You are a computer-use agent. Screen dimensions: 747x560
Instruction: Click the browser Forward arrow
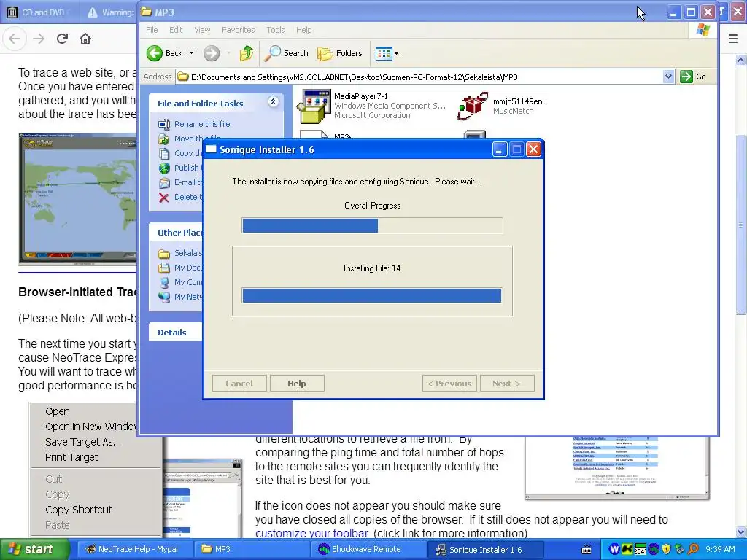[39, 39]
